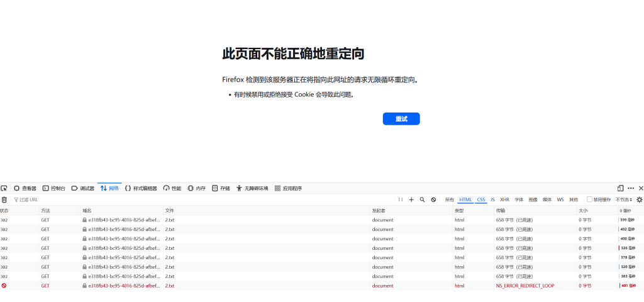Image resolution: width=644 pixels, height=302 pixels.
Task: Clear network log with trash icon
Action: 4,199
